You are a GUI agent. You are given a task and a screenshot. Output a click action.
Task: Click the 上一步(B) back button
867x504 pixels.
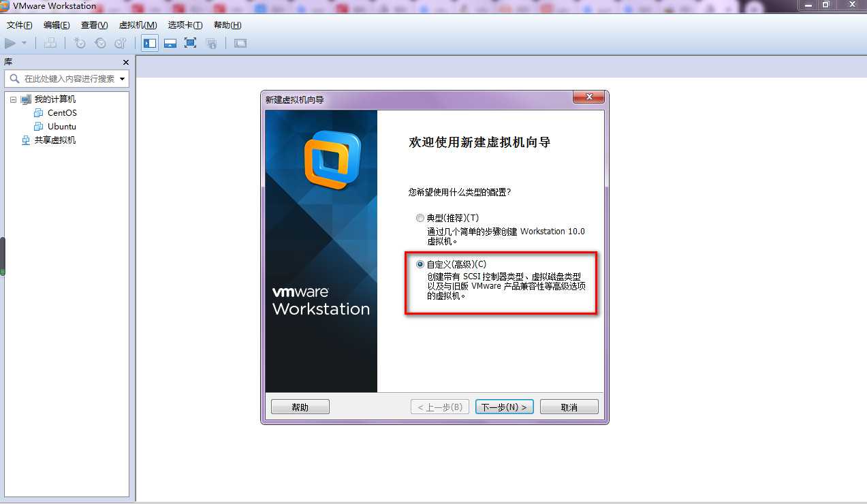(x=439, y=407)
